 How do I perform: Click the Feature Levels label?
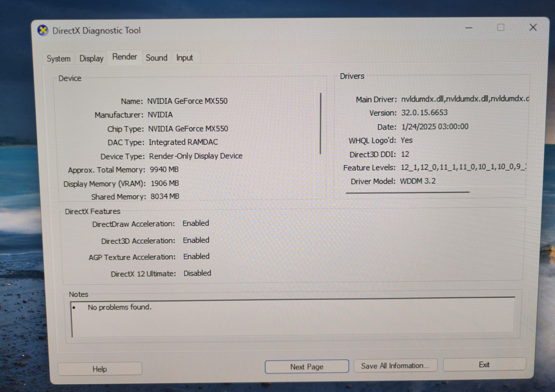pos(369,168)
